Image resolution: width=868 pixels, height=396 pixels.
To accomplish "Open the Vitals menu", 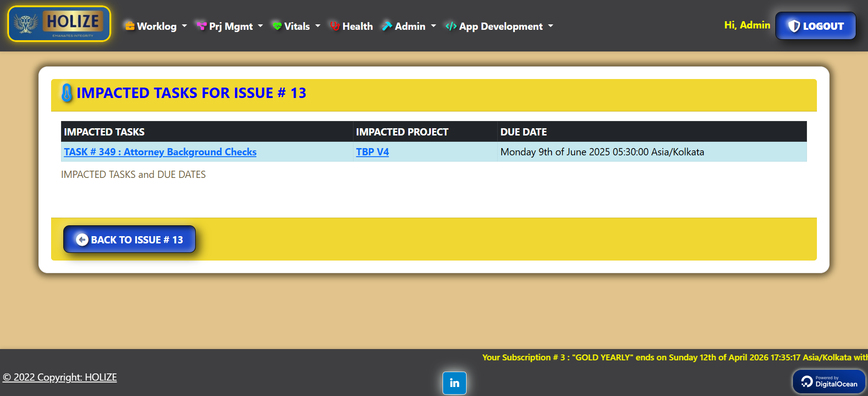I will pyautogui.click(x=297, y=26).
